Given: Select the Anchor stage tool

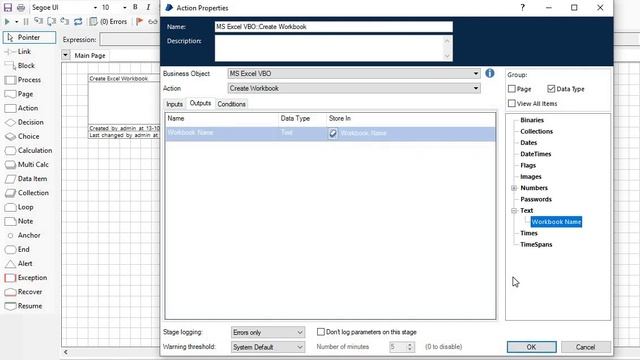Looking at the screenshot, I should pyautogui.click(x=23, y=235).
